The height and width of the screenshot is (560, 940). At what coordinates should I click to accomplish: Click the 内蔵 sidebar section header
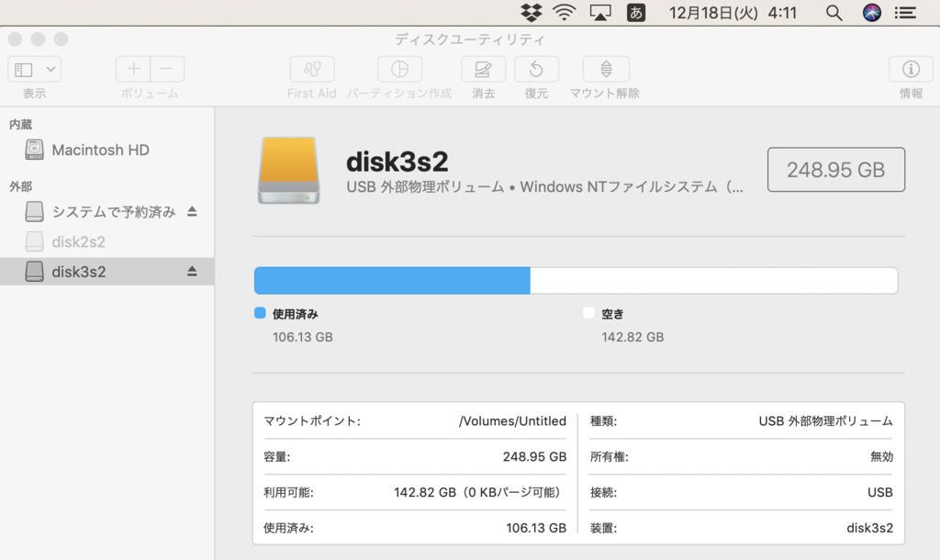tap(20, 125)
